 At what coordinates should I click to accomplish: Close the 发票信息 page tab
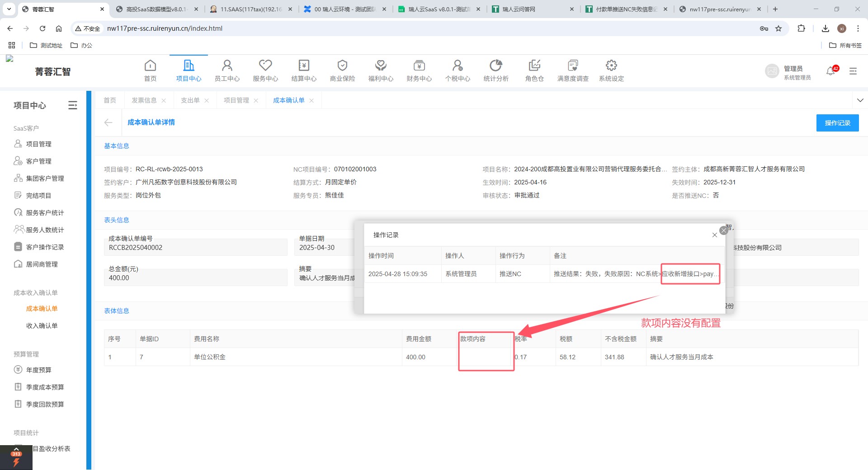(x=164, y=101)
